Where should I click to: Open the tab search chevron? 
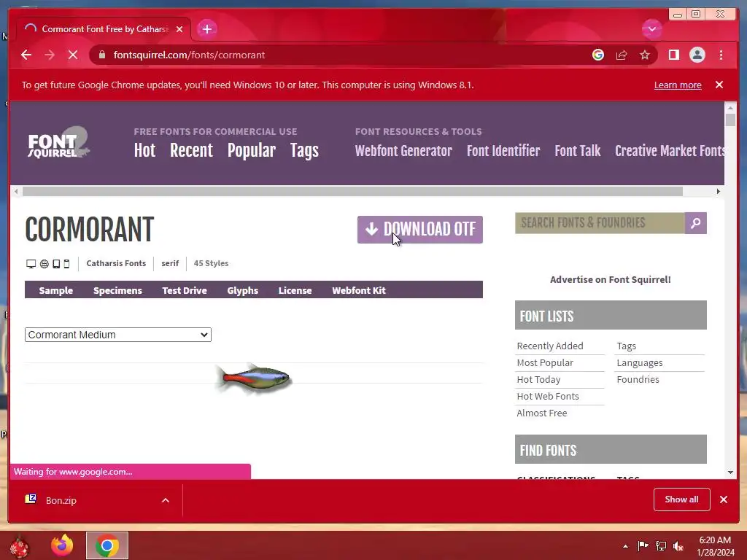pyautogui.click(x=651, y=29)
